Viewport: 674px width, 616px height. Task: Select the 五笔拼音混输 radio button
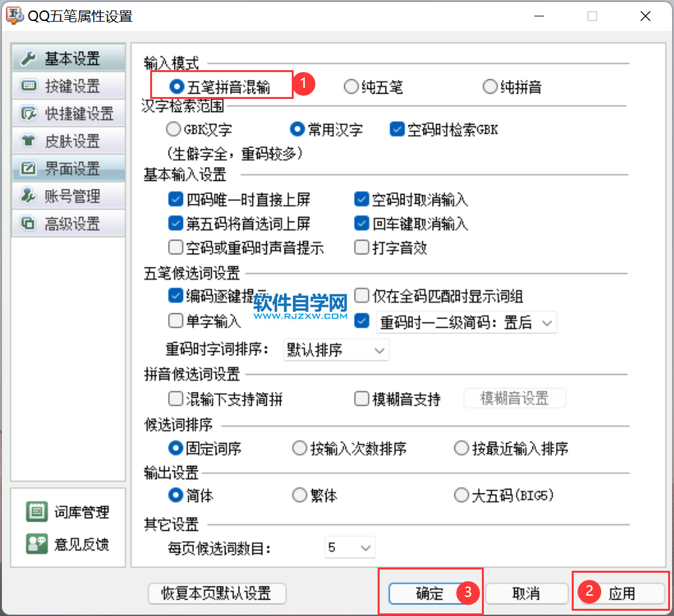[x=176, y=87]
